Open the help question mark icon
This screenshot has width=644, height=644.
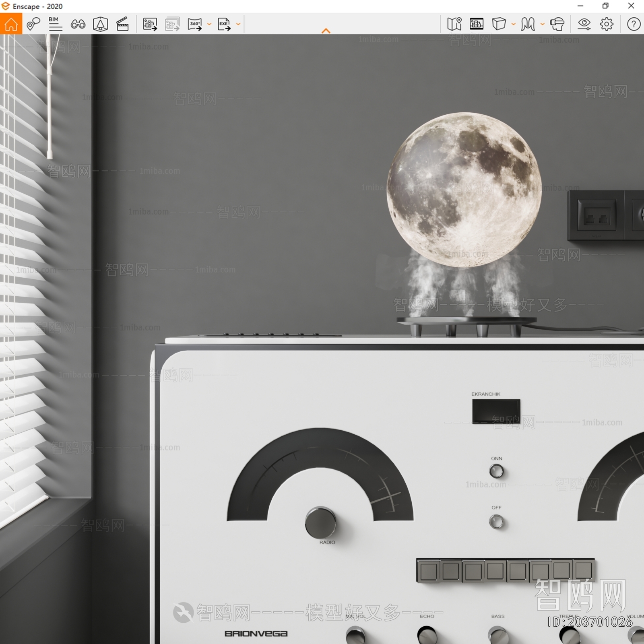[x=634, y=24]
